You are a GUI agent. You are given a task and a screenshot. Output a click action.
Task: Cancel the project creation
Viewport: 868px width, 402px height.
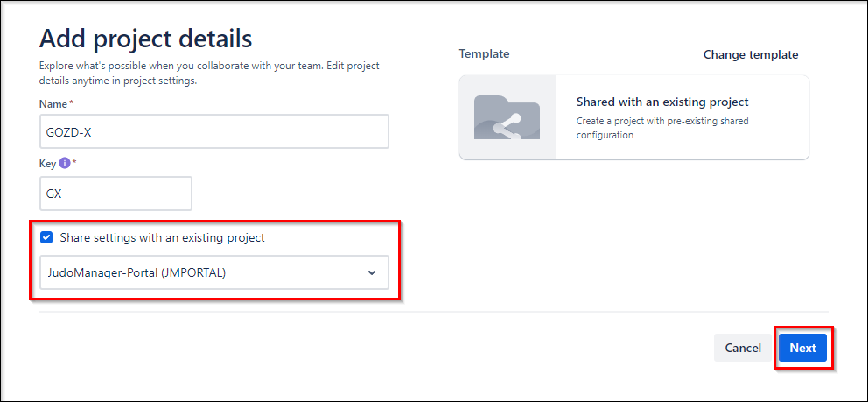click(x=743, y=348)
